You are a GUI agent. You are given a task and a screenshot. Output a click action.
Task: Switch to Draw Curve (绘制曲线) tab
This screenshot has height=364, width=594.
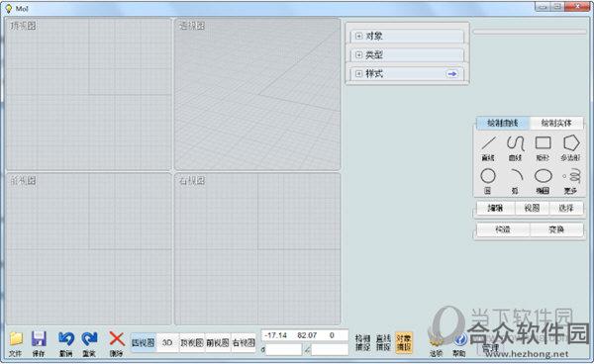[x=503, y=123]
